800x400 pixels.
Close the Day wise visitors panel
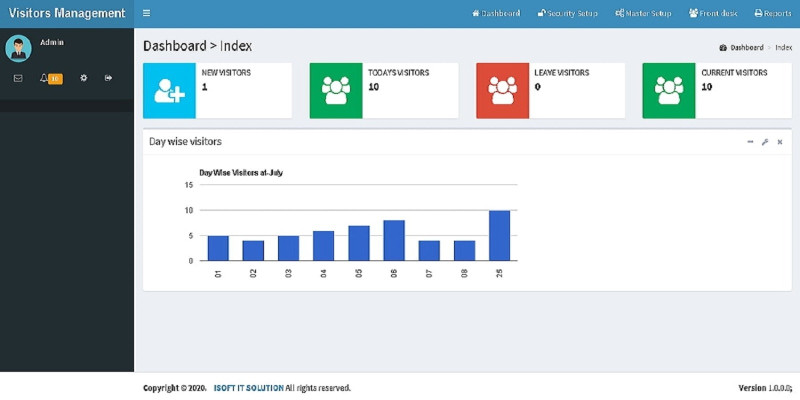(780, 142)
